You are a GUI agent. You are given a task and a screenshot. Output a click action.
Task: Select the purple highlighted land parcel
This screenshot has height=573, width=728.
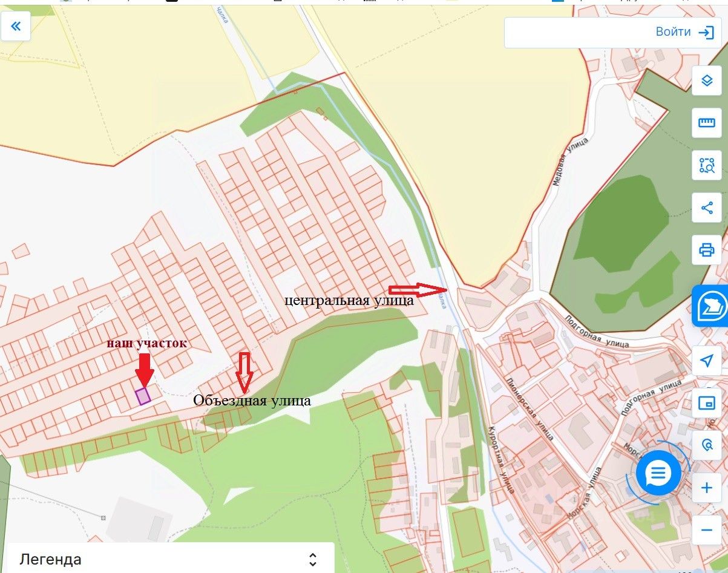(x=143, y=396)
